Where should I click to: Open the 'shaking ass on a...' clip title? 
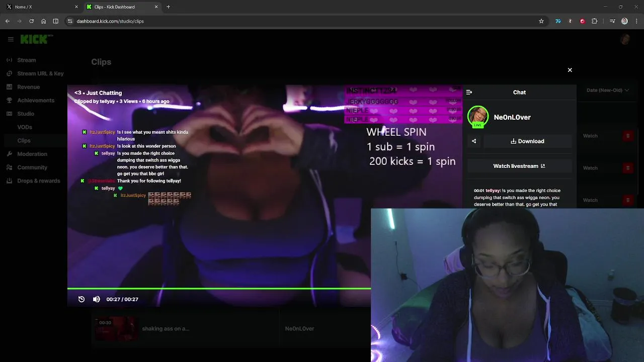tap(166, 329)
